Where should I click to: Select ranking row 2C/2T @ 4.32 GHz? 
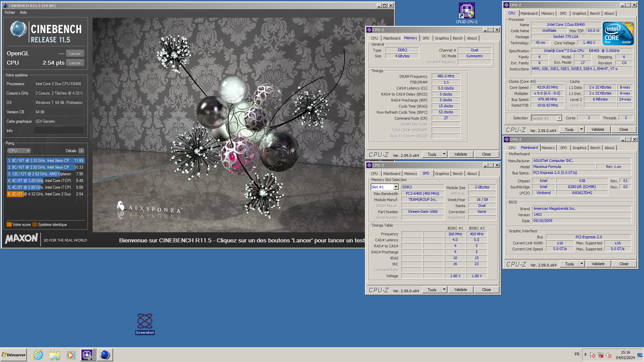[x=46, y=194]
